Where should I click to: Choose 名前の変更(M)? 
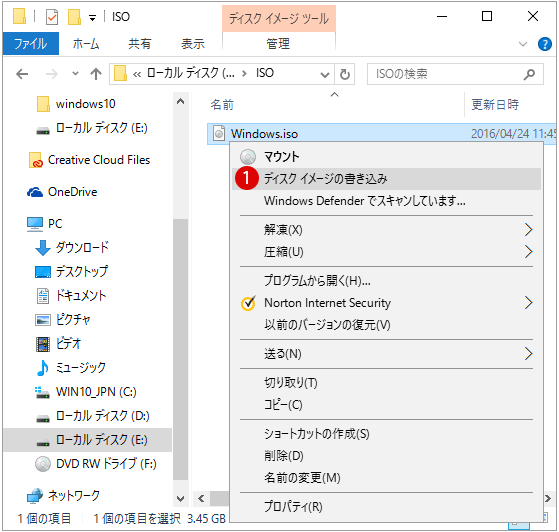click(386, 478)
